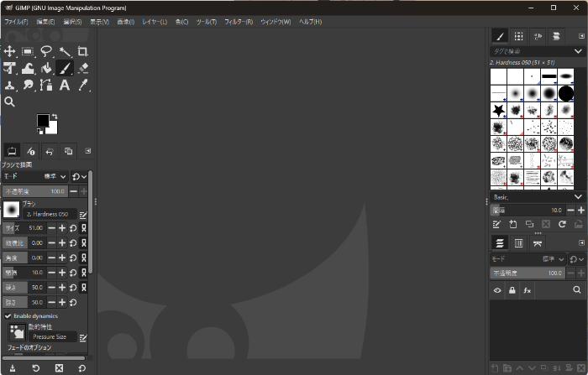Activate the Zoom magnifier tool
This screenshot has height=375, width=588.
tap(10, 102)
